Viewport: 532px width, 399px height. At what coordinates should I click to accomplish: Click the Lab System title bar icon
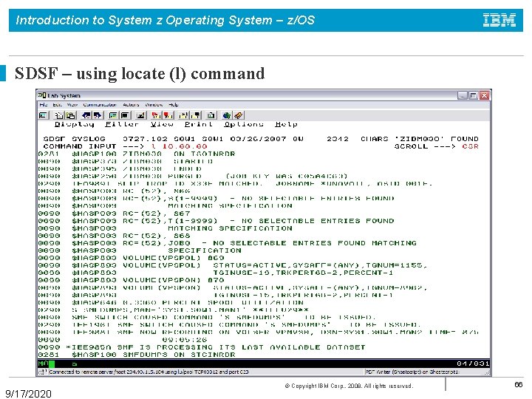coord(41,95)
